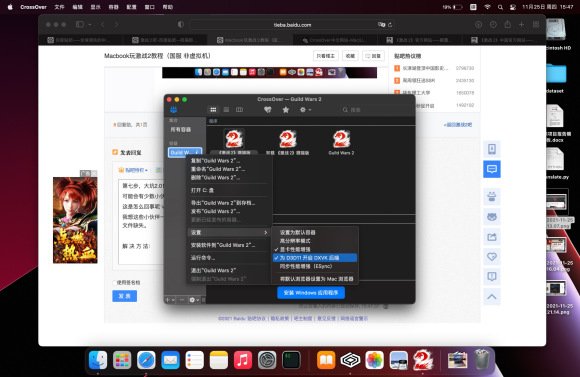Select the first Guild Wars 2 program icon
Viewport: 580px width, 377px height.
(234, 142)
